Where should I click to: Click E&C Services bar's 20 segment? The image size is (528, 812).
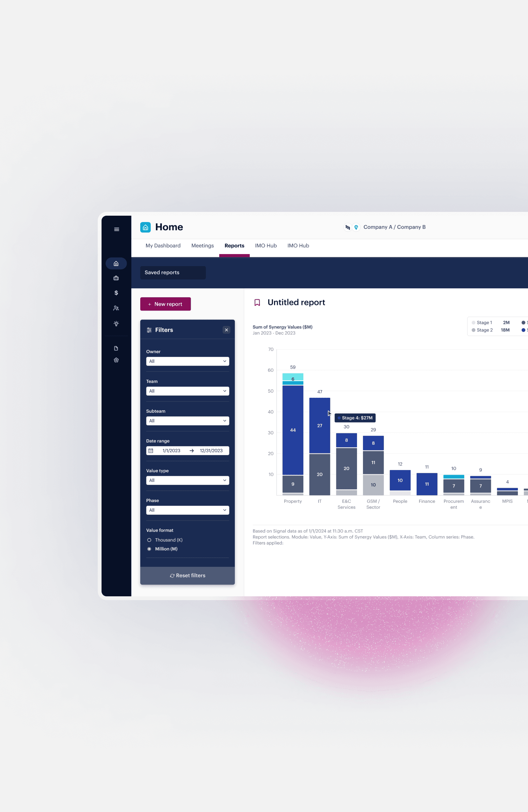(x=346, y=468)
